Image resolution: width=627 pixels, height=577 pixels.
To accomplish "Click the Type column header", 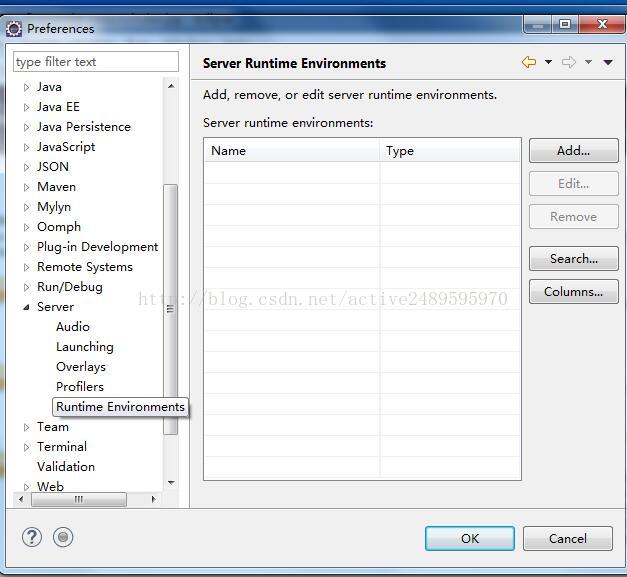I will click(x=450, y=151).
